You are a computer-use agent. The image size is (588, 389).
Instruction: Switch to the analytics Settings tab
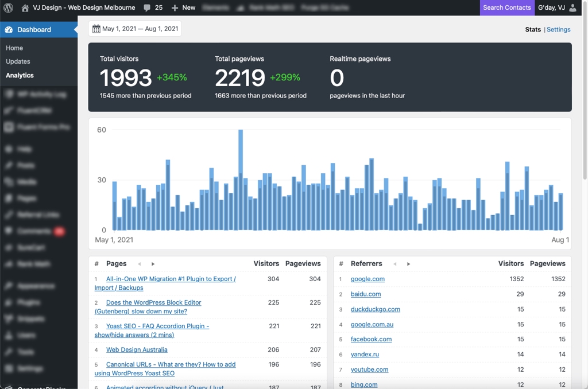click(x=558, y=29)
